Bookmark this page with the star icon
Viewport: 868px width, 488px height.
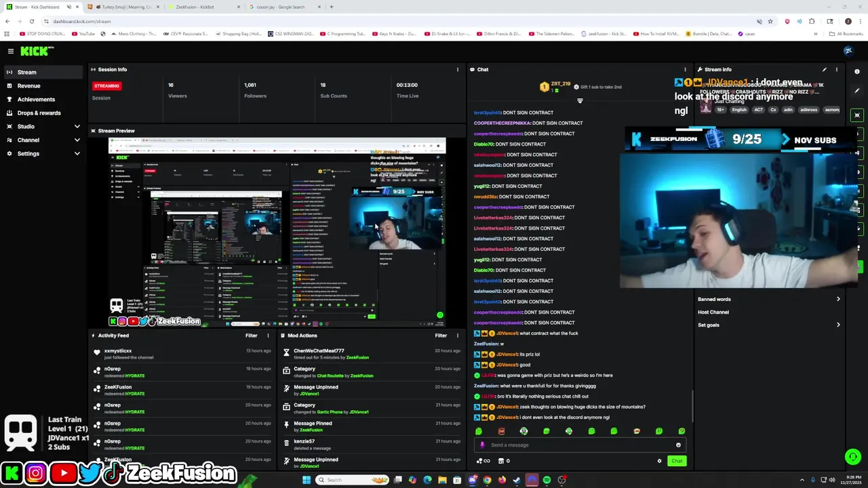pos(770,21)
